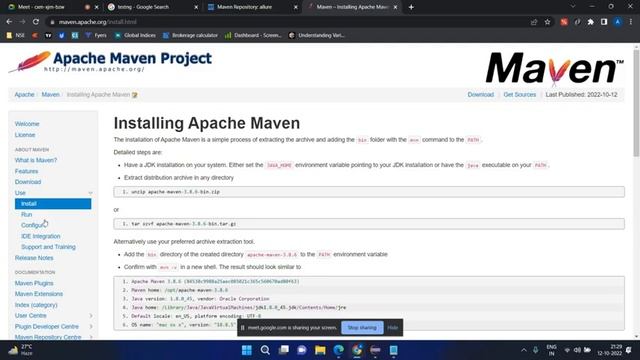Open the tab search chevron in Chrome title bar
640x360 pixels.
[573, 7]
